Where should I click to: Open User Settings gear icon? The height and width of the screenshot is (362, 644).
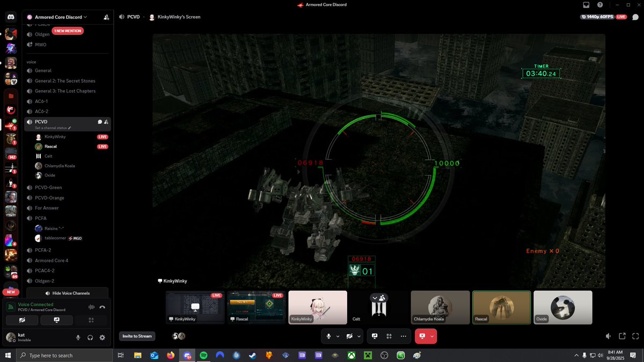tap(102, 337)
